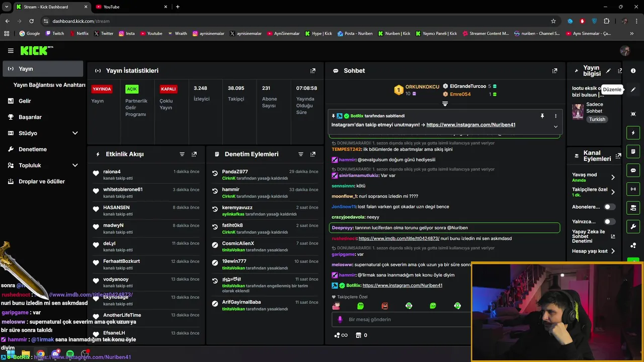The height and width of the screenshot is (362, 644).
Task: Open the Denetleme sidebar item
Action: pos(43,149)
